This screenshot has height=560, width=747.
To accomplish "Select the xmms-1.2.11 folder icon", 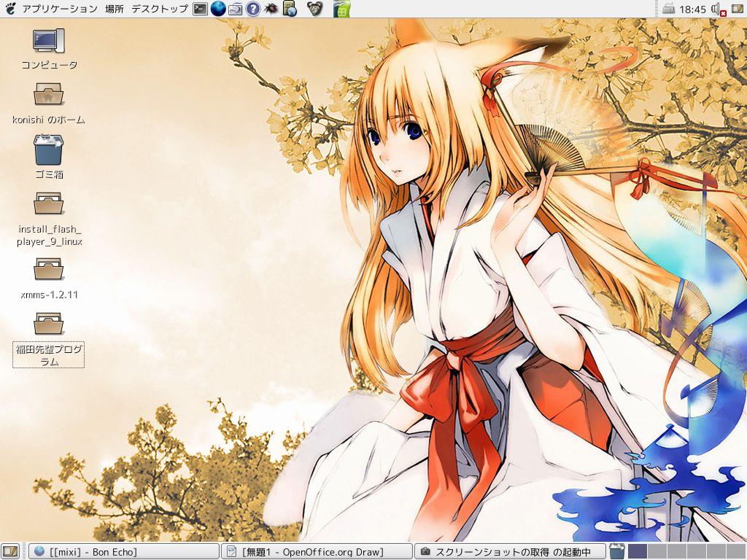I will pos(49,269).
